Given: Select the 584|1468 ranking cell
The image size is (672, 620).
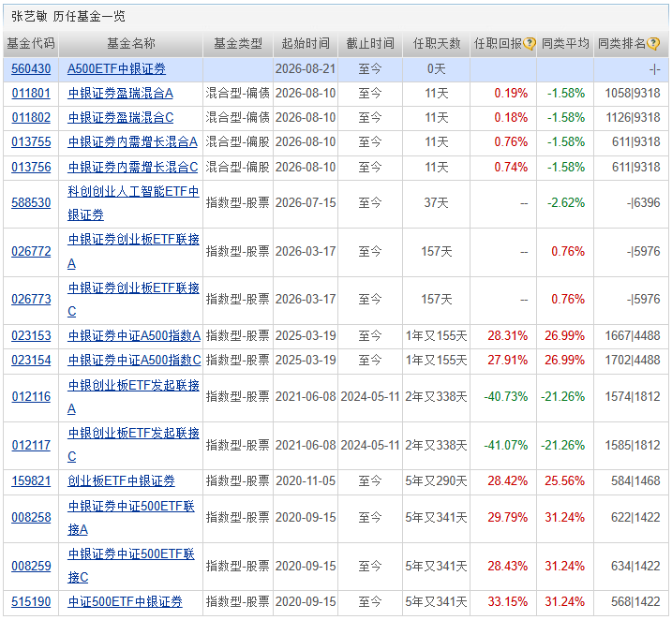Looking at the screenshot, I should pyautogui.click(x=635, y=480).
